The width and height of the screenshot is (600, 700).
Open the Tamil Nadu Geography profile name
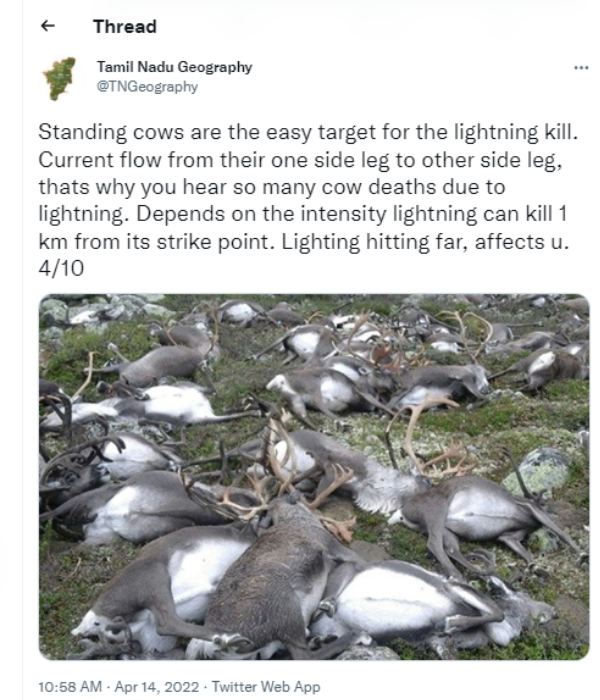coord(175,67)
